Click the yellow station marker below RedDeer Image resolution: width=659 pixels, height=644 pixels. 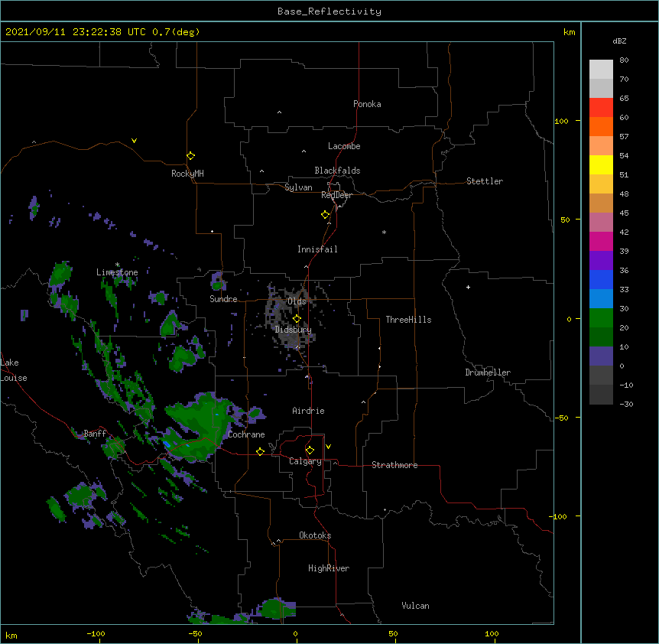point(325,215)
